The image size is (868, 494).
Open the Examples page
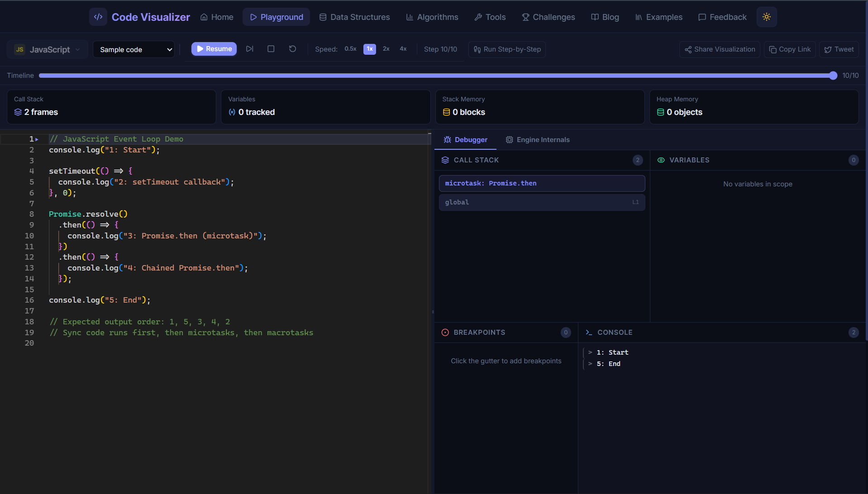coord(659,17)
